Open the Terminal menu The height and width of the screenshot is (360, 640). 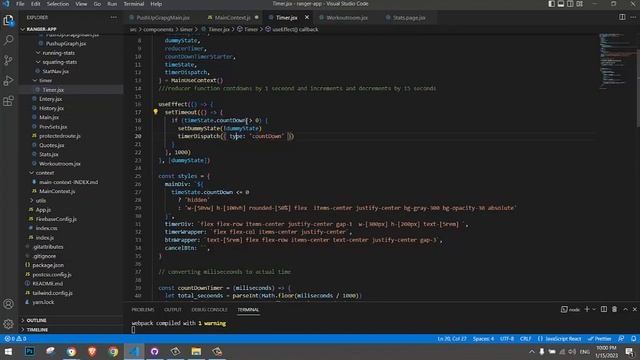[133, 4]
